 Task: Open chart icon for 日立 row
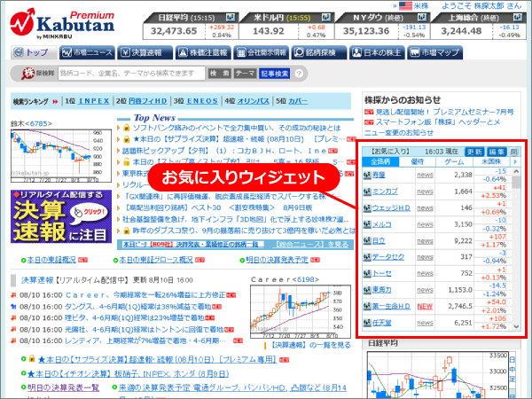367,240
